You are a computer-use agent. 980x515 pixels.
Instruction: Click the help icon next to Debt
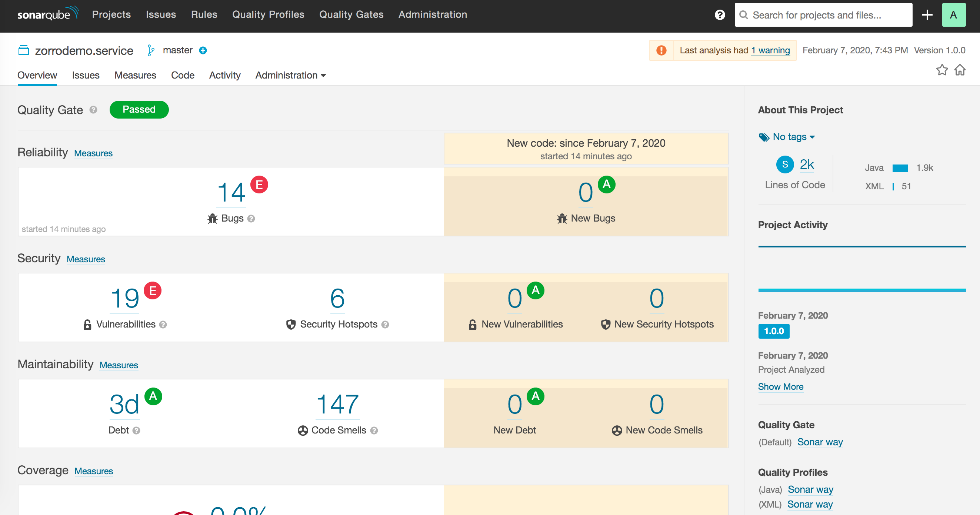(x=136, y=431)
